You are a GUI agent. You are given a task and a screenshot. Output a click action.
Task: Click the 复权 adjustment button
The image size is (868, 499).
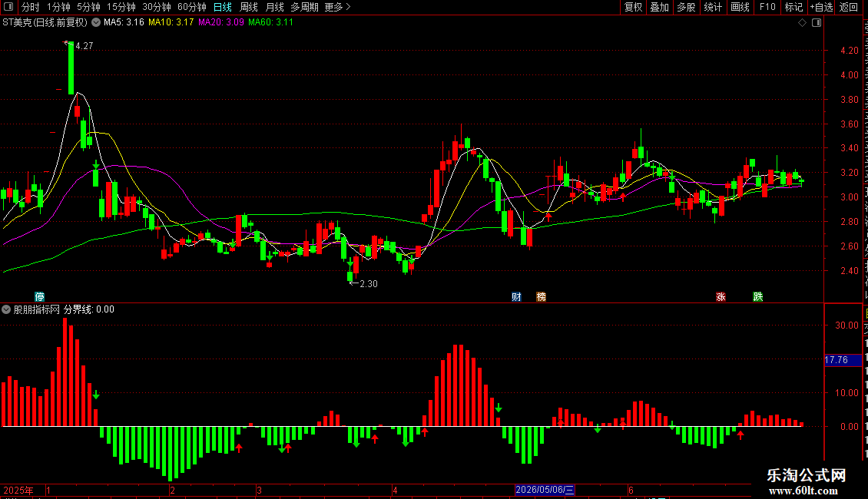[633, 7]
